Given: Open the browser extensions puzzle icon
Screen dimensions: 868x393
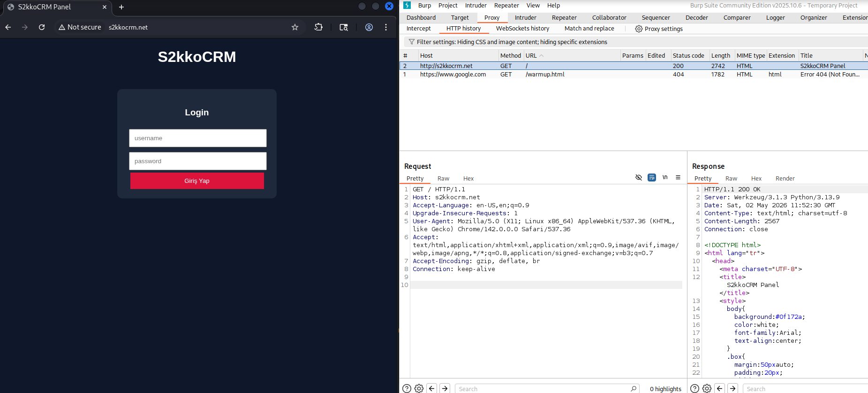Looking at the screenshot, I should pos(318,27).
